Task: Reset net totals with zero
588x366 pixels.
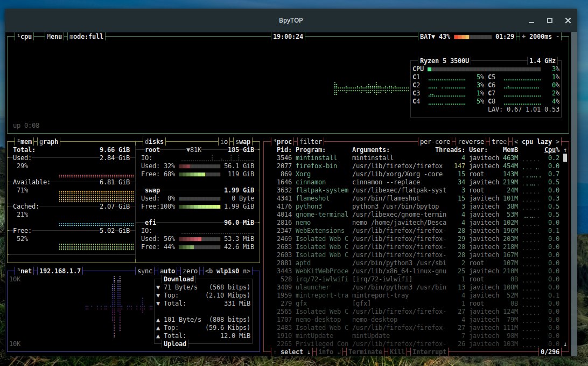Action: tap(190, 271)
